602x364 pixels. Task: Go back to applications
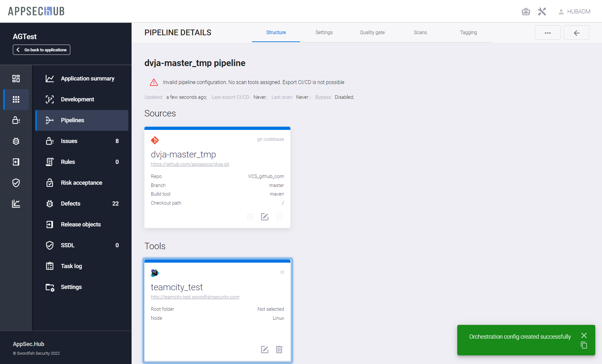41,50
